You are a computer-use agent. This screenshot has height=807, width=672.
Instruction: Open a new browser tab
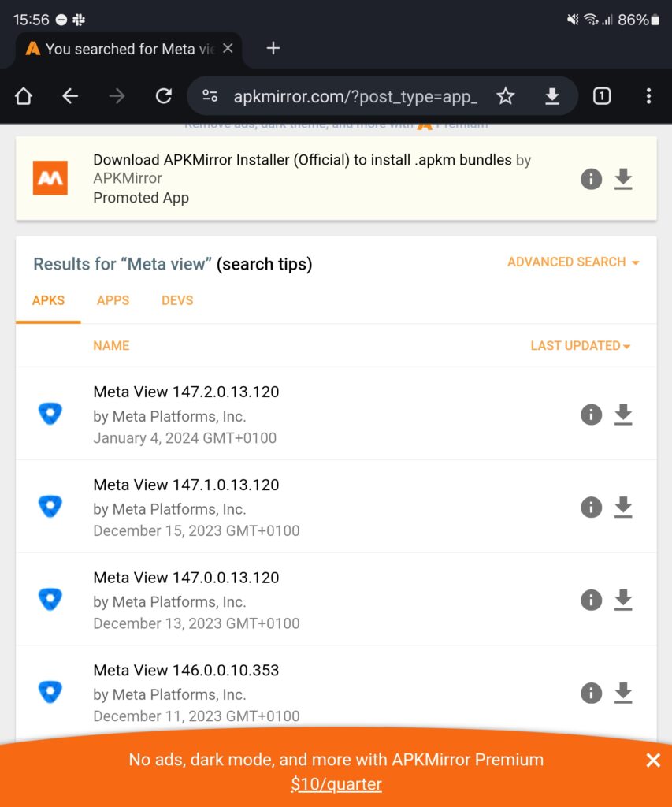273,49
